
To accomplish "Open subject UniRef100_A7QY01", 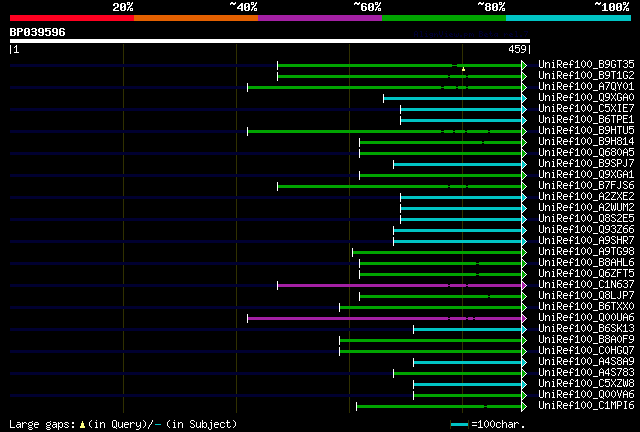I will point(586,86).
